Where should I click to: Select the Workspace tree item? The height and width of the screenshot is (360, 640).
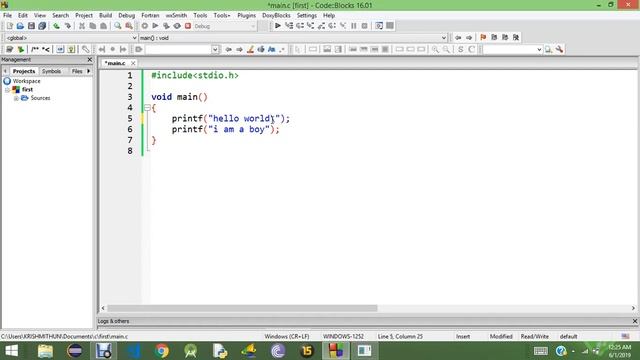click(x=27, y=81)
